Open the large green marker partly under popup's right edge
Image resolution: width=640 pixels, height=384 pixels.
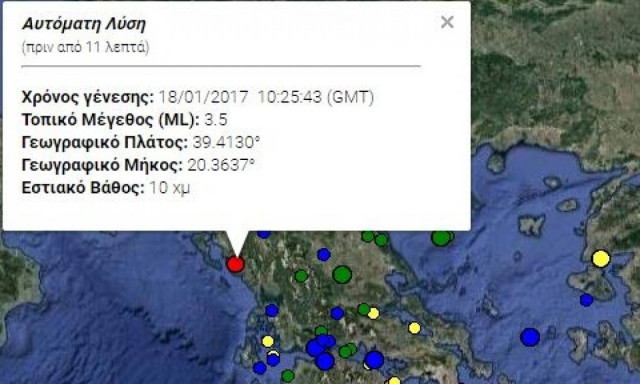pyautogui.click(x=441, y=238)
